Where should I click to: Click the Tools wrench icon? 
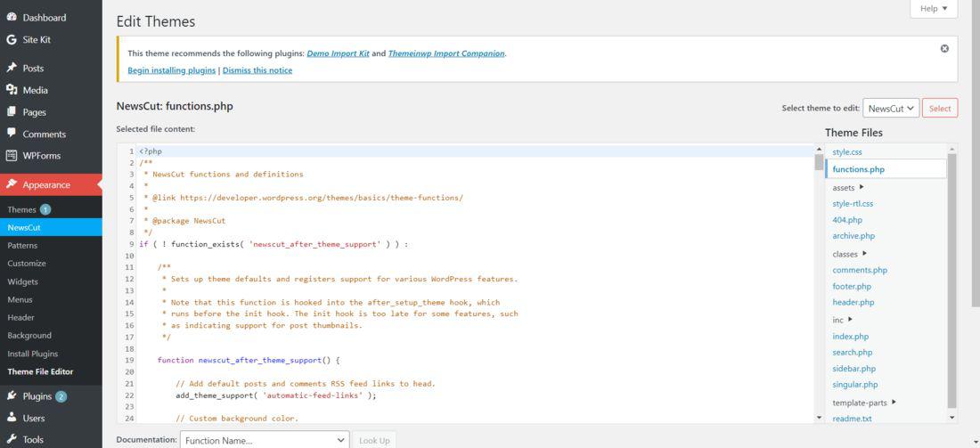[12, 439]
